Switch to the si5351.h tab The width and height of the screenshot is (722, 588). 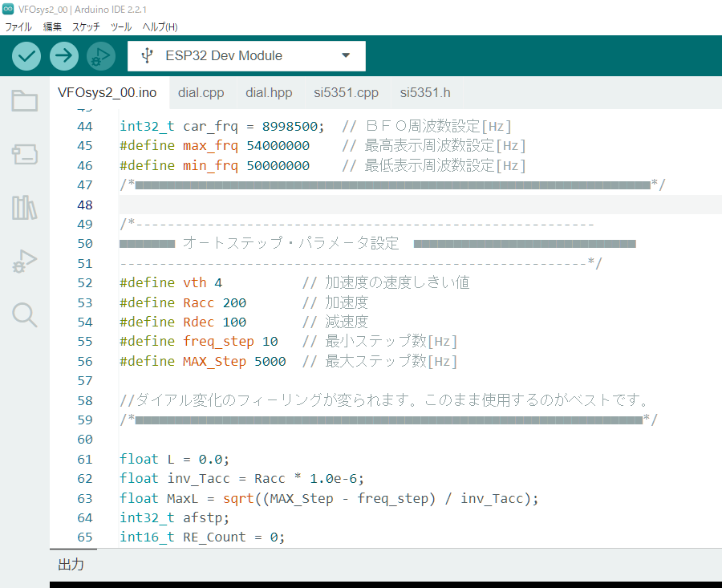coord(425,92)
